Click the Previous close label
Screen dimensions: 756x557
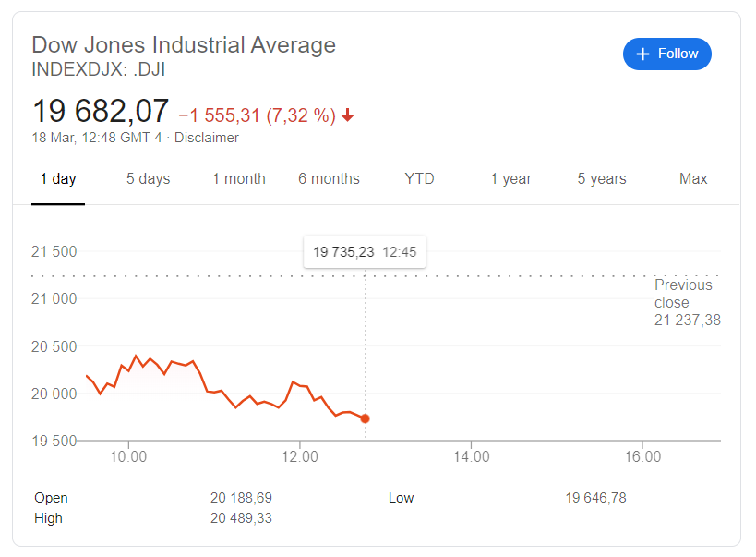point(683,294)
